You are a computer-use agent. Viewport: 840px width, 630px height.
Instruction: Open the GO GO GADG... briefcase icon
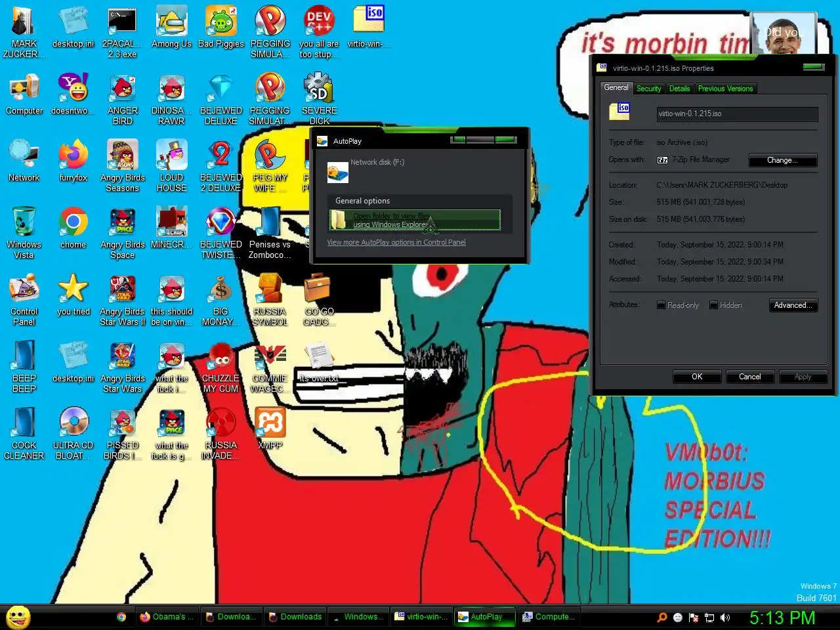(x=319, y=300)
